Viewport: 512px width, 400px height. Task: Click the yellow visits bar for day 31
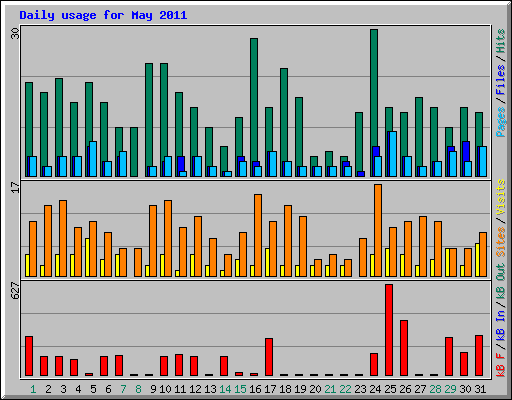[x=477, y=260]
